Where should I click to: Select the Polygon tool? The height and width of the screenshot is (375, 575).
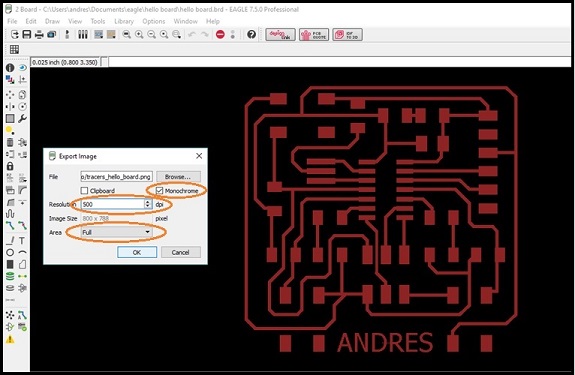(22, 264)
